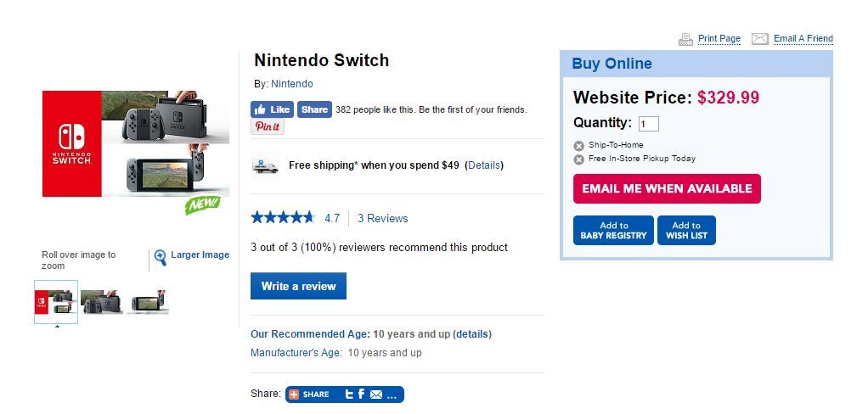This screenshot has width=868, height=414.
Task: Click the Facebook Like thumbs-up button
Action: (x=272, y=109)
